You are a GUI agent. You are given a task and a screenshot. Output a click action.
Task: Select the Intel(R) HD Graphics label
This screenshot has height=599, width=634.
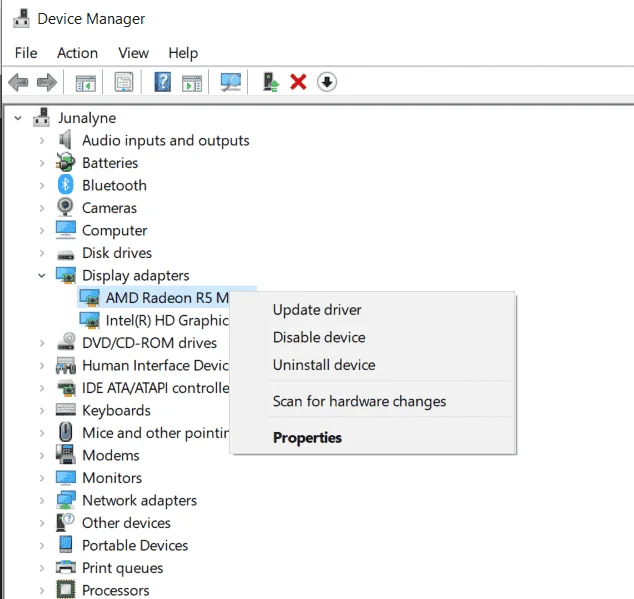click(x=167, y=320)
